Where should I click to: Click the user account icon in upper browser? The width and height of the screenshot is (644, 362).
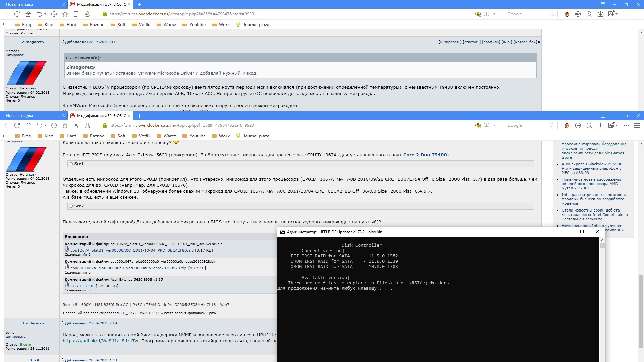pyautogui.click(x=87, y=14)
